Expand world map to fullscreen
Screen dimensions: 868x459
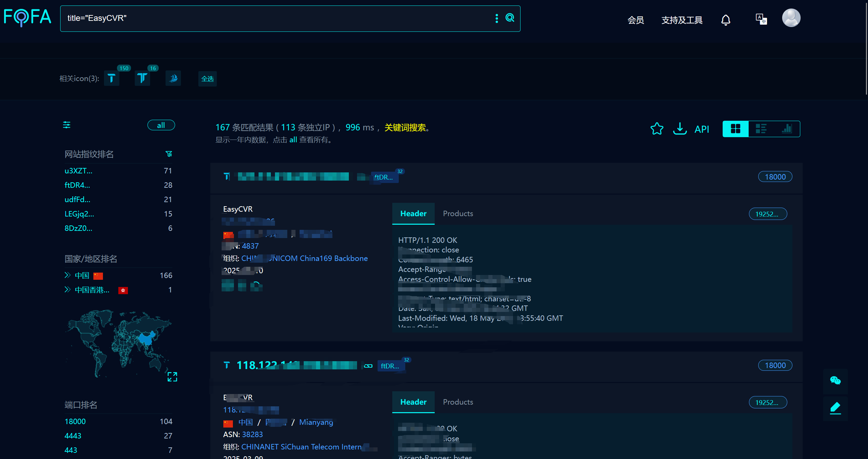coord(172,377)
